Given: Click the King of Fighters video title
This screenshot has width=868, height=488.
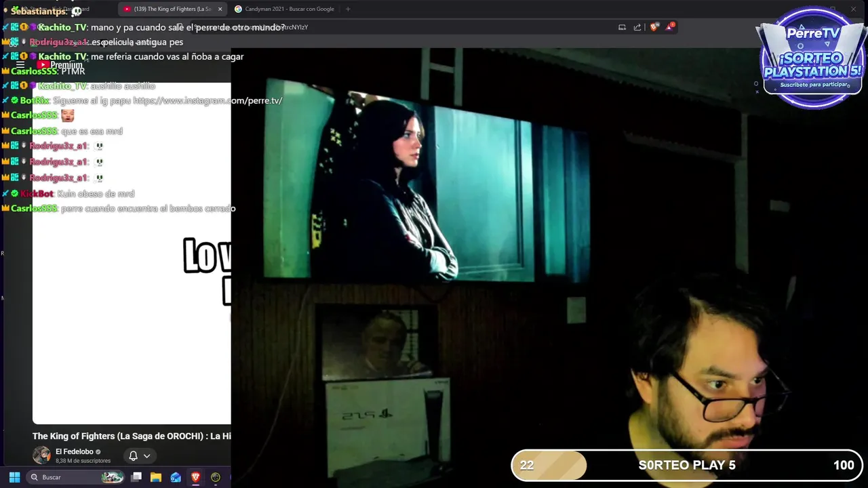Looking at the screenshot, I should [132, 436].
